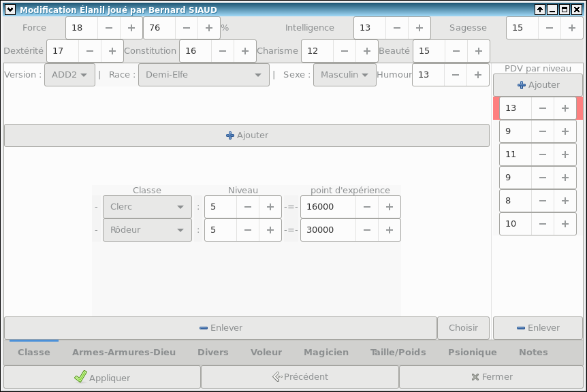Image resolution: width=587 pixels, height=392 pixels.
Task: Switch to the Armes-Armures-Dieu tab
Action: pyautogui.click(x=124, y=353)
